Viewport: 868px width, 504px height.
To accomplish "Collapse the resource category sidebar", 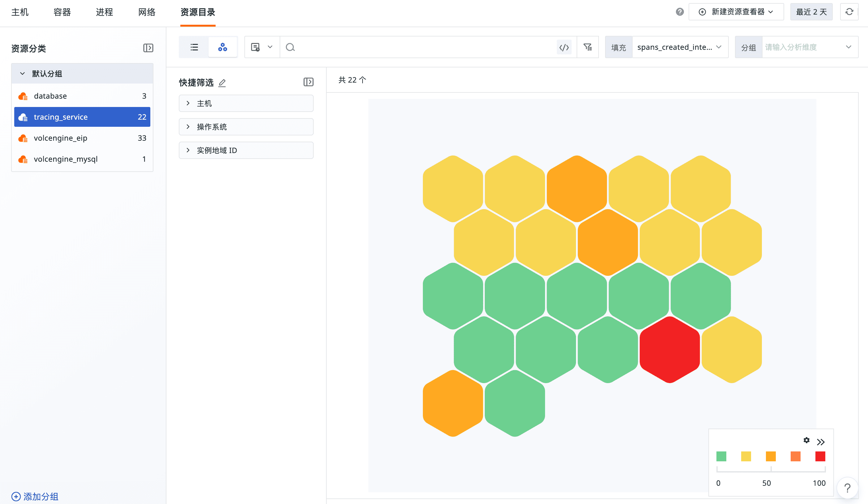I will [148, 48].
